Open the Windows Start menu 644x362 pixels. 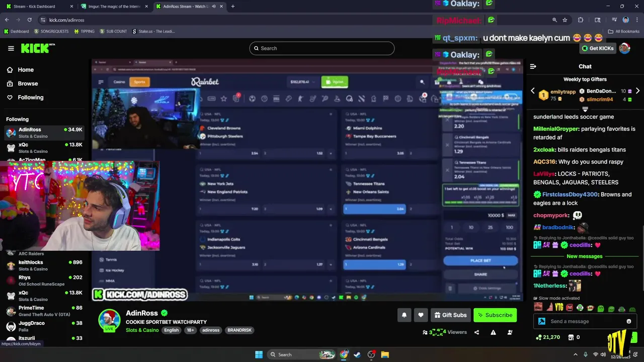coord(259,354)
